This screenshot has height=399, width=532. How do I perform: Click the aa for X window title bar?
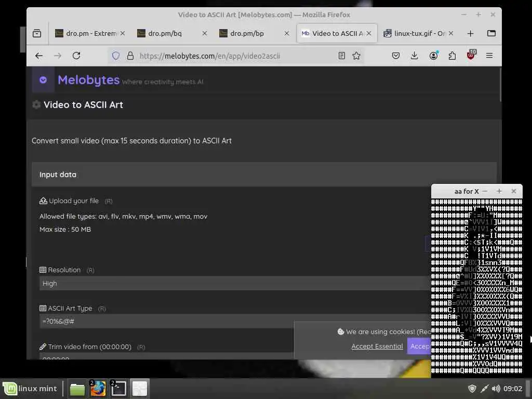coord(467,191)
